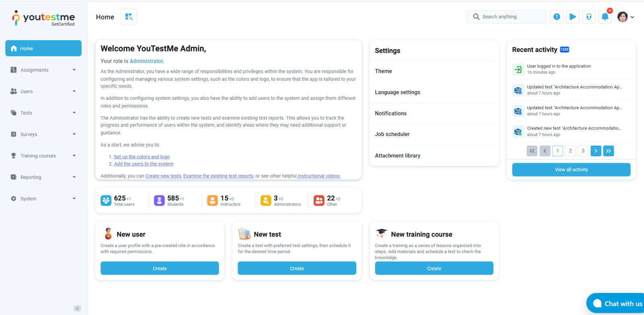Jump to last page of recent activity
Image resolution: width=644 pixels, height=315 pixels.
pyautogui.click(x=609, y=151)
